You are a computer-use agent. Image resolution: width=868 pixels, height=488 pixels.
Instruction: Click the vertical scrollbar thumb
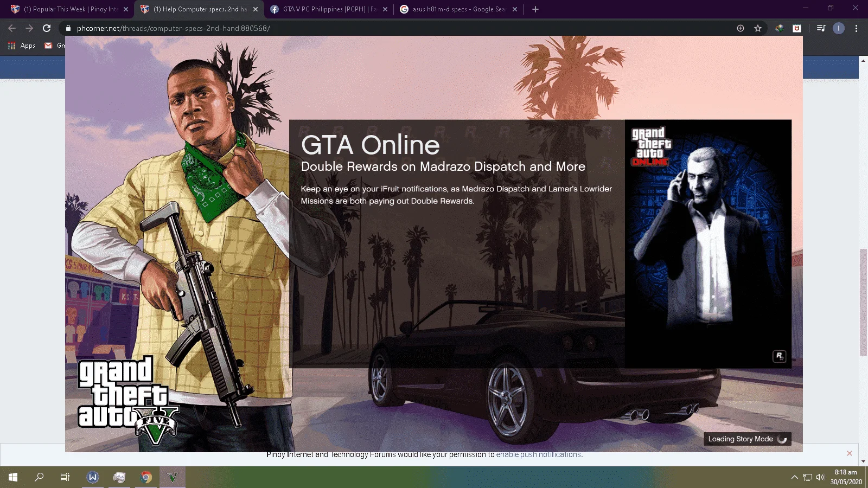coord(863,302)
